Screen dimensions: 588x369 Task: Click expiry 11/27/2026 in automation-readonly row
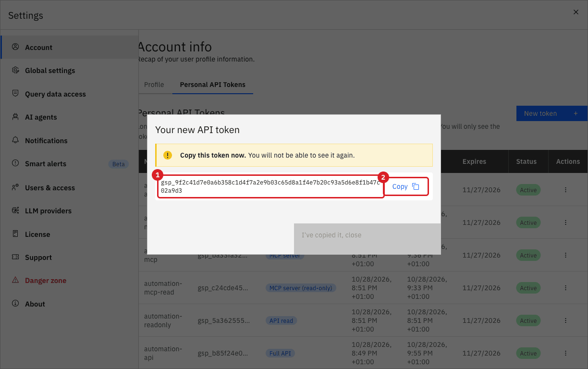481,320
